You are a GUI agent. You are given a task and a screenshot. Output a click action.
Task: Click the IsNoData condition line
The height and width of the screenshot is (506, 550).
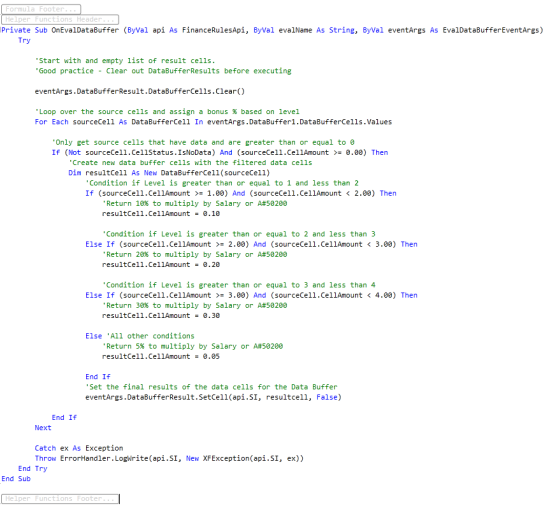[x=220, y=153]
